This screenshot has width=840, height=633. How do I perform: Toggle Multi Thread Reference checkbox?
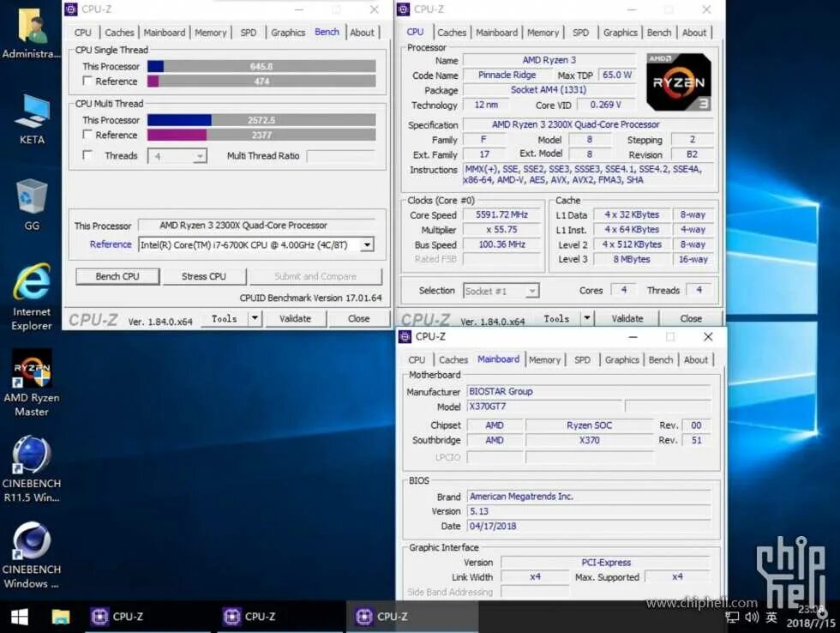coord(87,134)
